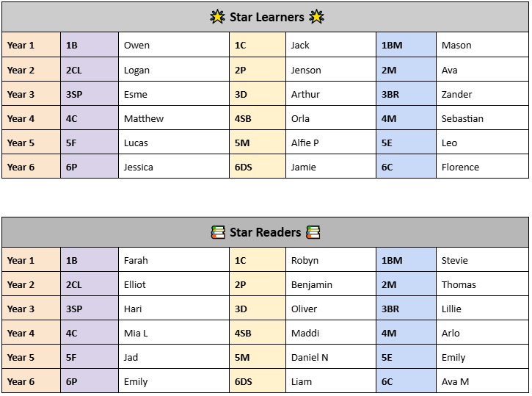
Task: Click the right star icon beside Star Learners
Action: pos(316,17)
